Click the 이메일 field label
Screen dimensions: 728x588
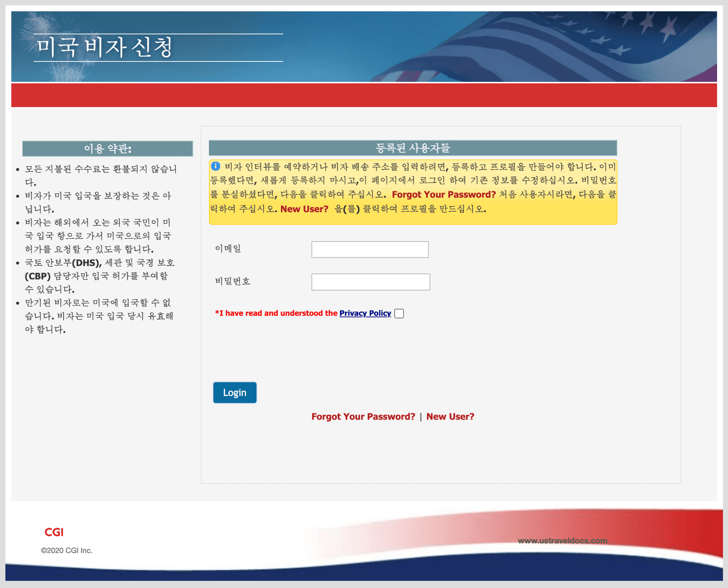coord(228,249)
